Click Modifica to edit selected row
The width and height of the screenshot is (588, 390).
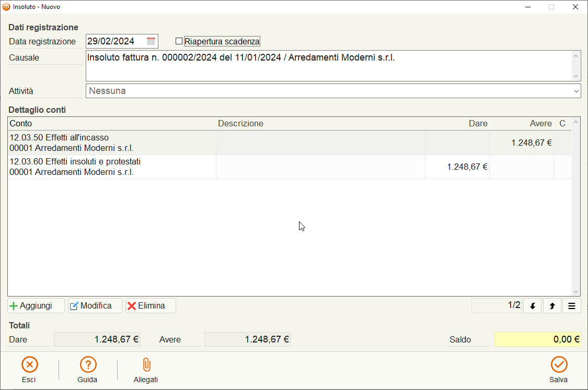click(95, 306)
